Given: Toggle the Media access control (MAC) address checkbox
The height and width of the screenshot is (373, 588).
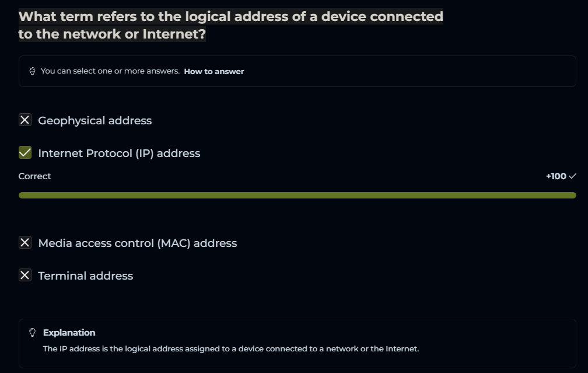Looking at the screenshot, I should point(25,243).
